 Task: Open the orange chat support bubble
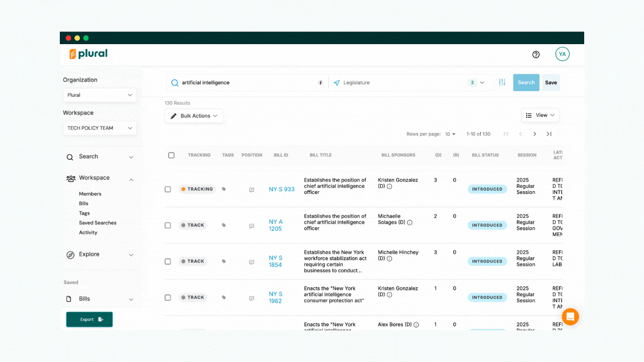[570, 317]
